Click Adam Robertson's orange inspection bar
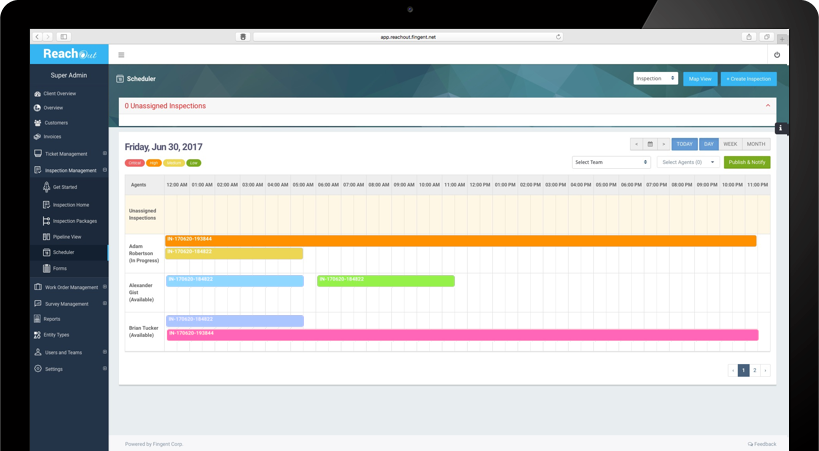819x451 pixels. pyautogui.click(x=461, y=241)
